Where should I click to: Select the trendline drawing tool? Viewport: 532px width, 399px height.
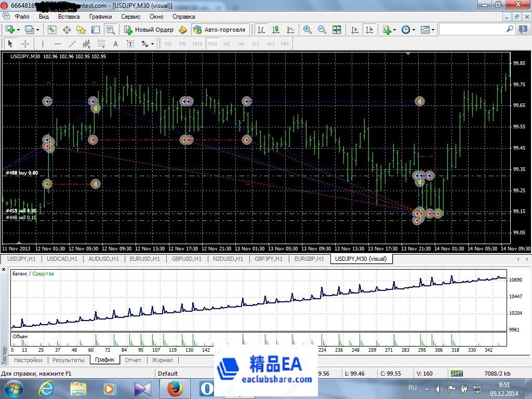click(72, 44)
